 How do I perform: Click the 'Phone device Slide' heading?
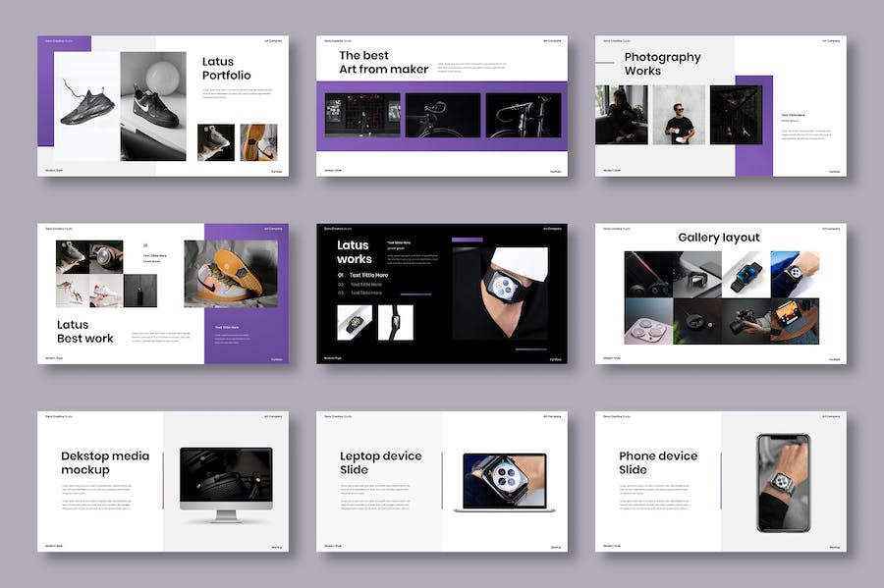[x=658, y=462]
